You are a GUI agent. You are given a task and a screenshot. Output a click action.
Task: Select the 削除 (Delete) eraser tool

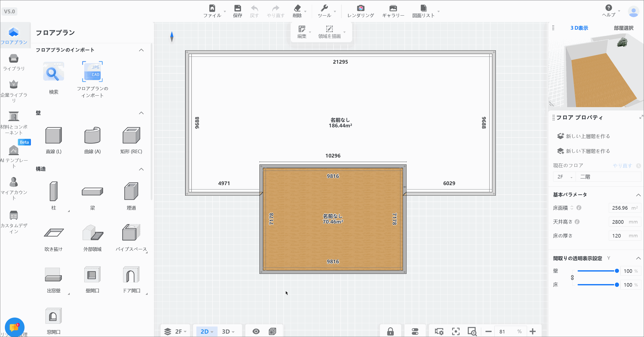(297, 8)
